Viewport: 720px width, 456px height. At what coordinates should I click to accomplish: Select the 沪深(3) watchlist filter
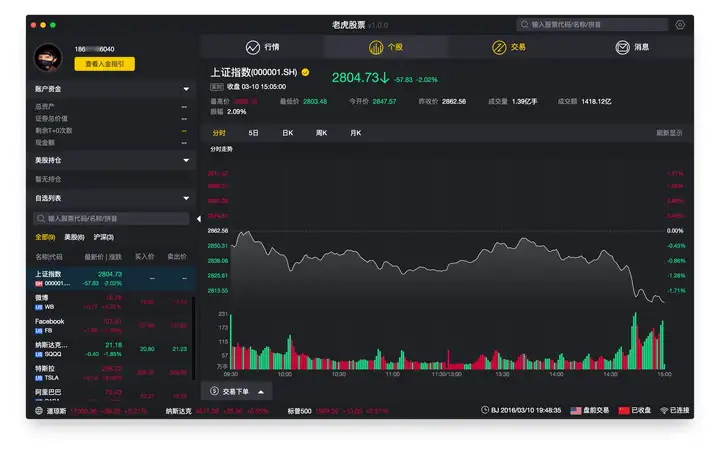[x=104, y=237]
